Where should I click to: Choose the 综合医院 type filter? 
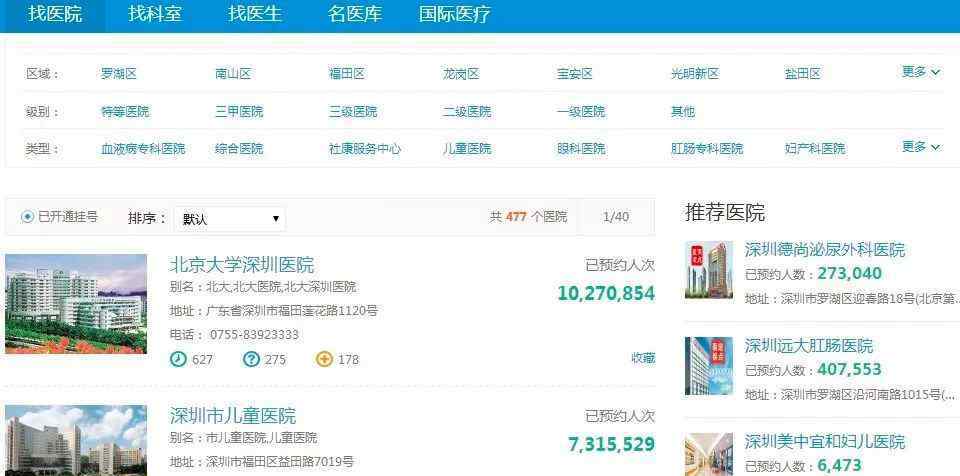(239, 149)
